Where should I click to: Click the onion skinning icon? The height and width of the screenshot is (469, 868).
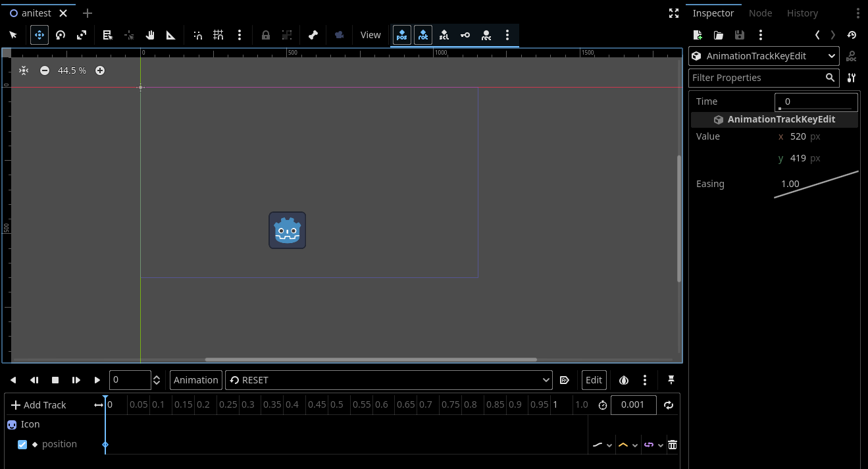pos(623,380)
